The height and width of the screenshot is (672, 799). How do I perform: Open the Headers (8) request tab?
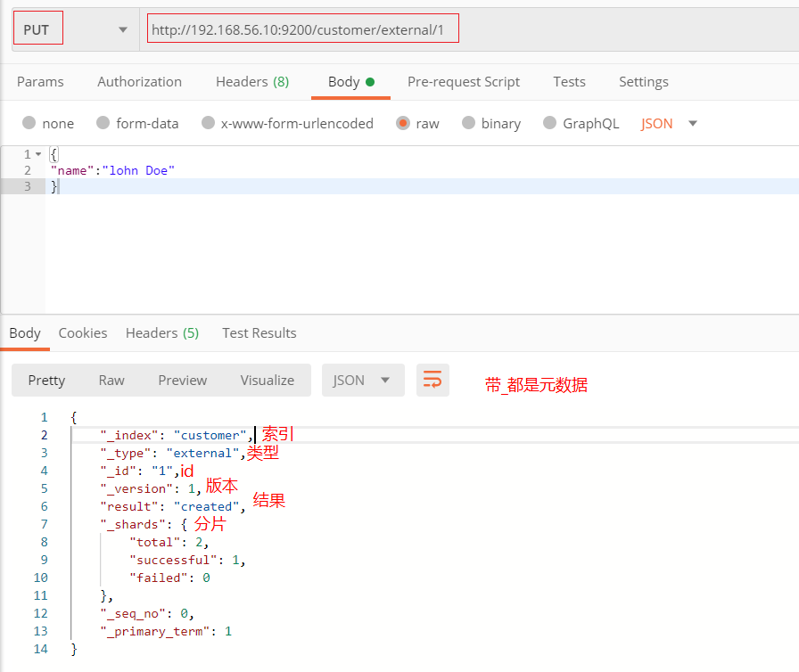[x=252, y=81]
